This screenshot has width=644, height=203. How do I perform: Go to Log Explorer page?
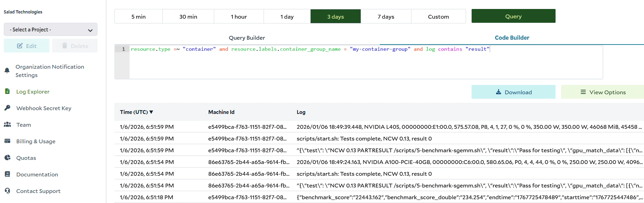point(33,91)
